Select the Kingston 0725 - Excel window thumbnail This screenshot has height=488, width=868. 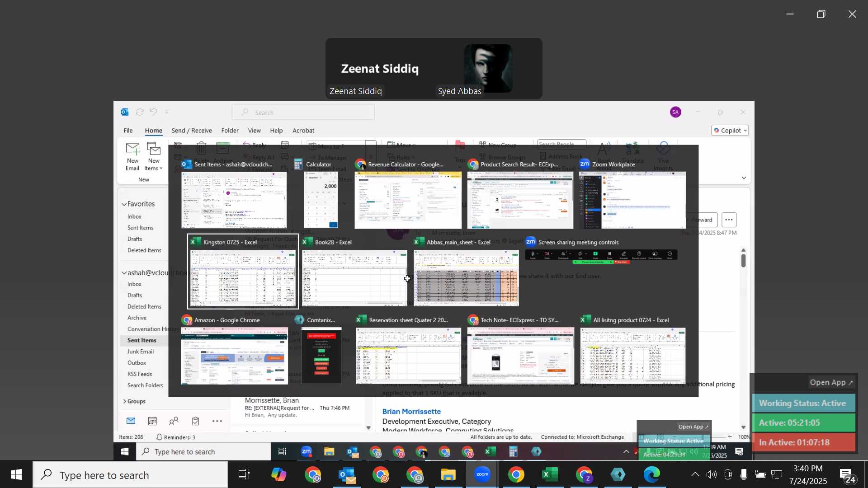click(243, 272)
